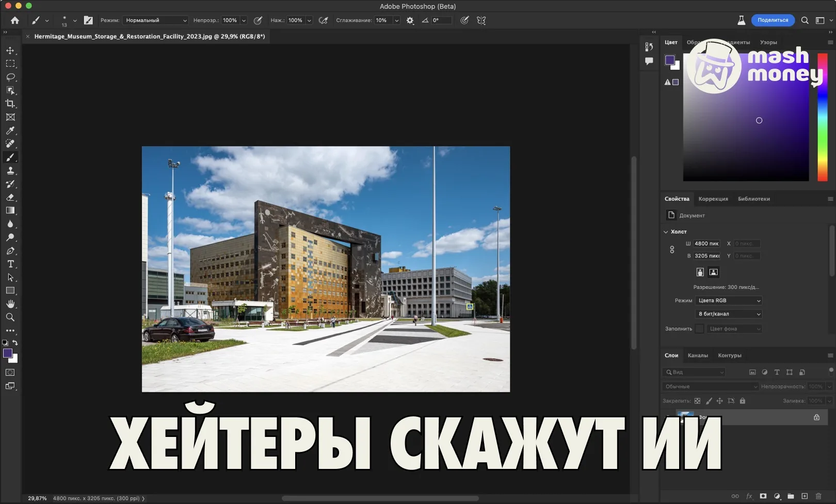Switch to the Коррекция tab
The image size is (836, 504).
pos(713,199)
